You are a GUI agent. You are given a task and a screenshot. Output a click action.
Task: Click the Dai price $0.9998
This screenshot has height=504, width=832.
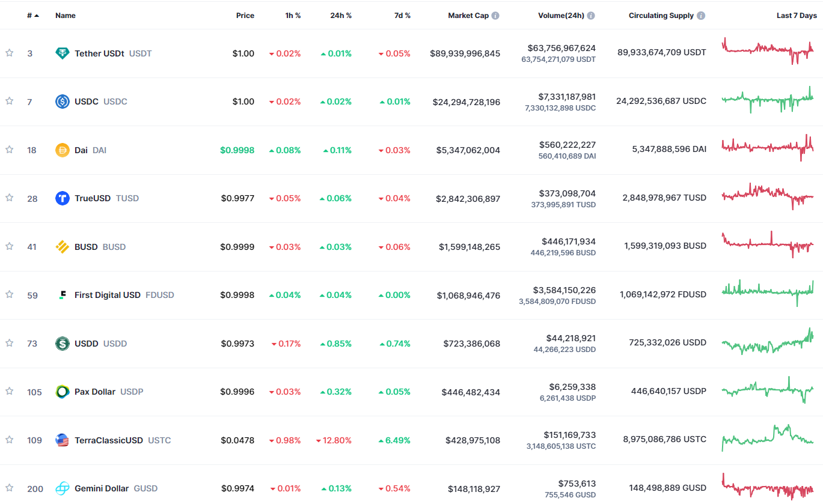click(x=237, y=150)
